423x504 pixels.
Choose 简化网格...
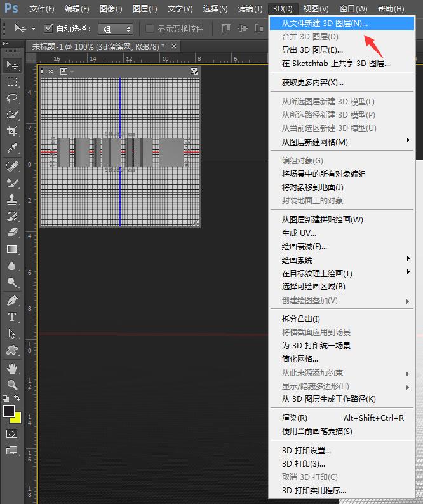click(342, 358)
